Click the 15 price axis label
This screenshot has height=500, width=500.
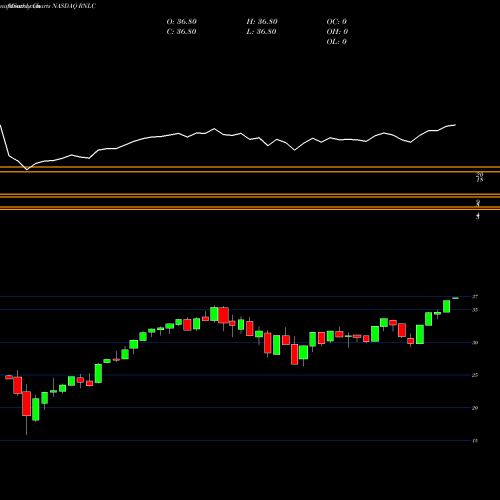coord(475,441)
